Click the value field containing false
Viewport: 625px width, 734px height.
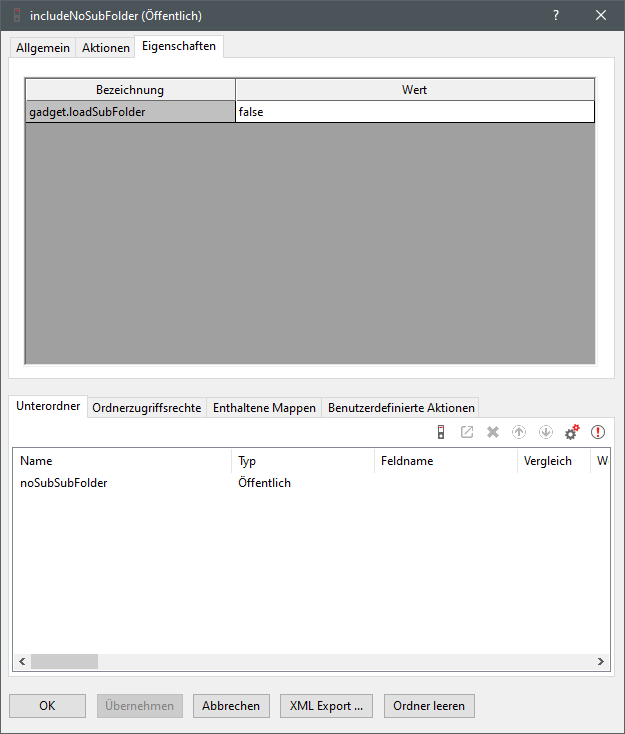415,112
